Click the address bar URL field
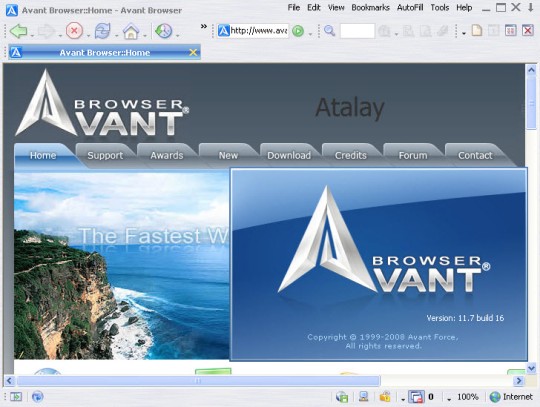 [259, 31]
